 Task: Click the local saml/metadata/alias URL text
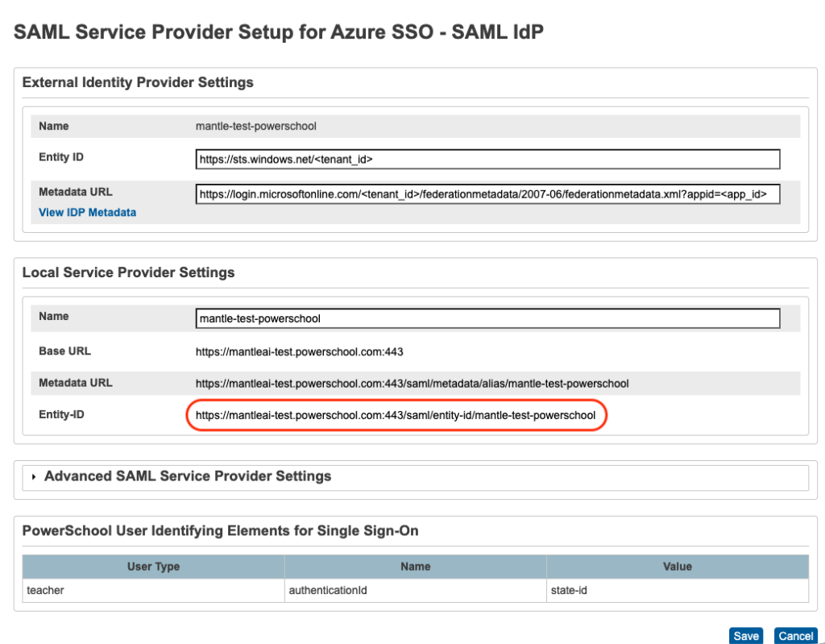pos(412,384)
